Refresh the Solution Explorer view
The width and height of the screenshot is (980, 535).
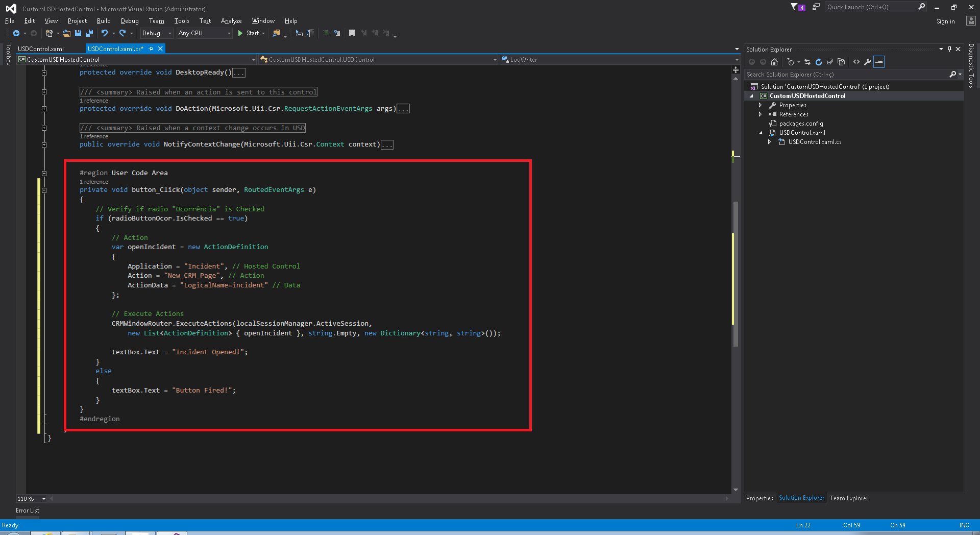819,62
